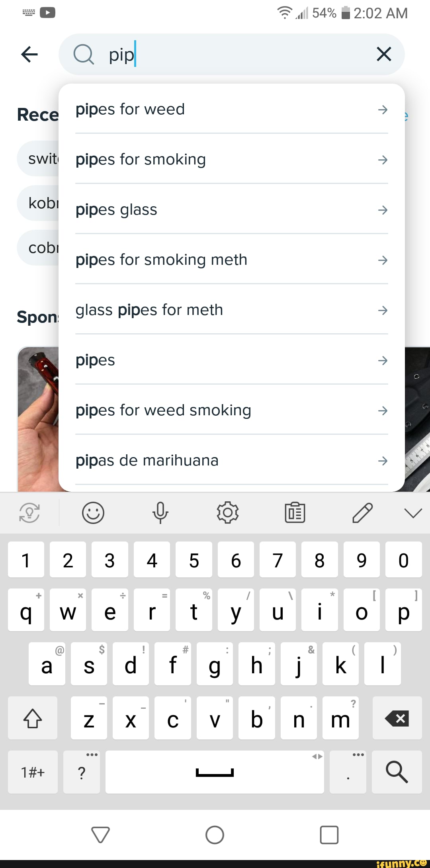Screen dimensions: 430x868
Task: Tap the magnifying glass inside the search bar
Action: tap(83, 55)
